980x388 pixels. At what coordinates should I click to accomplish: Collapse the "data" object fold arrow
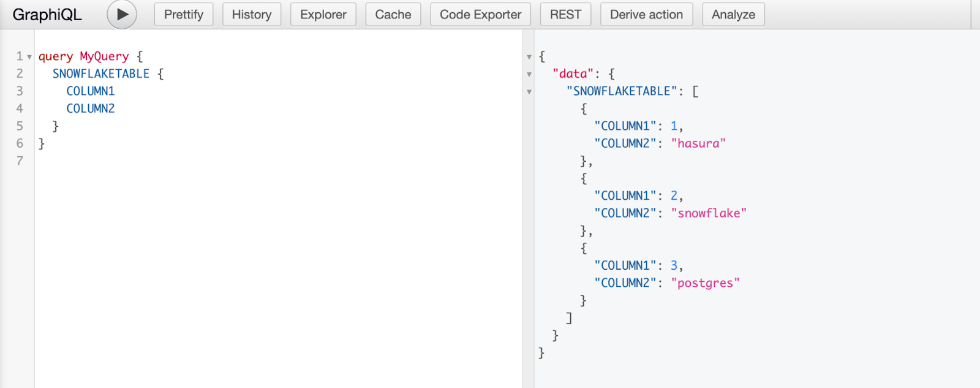click(529, 75)
